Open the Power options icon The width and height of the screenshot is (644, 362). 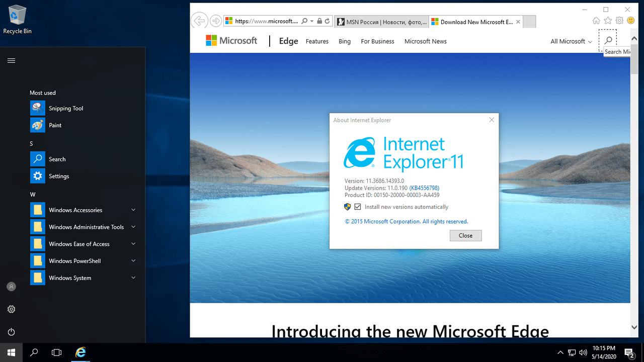[x=11, y=332]
